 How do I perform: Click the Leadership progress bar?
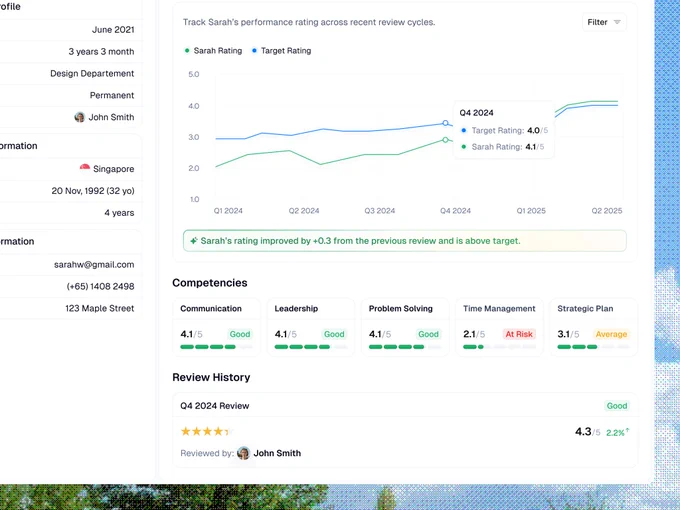(x=311, y=347)
